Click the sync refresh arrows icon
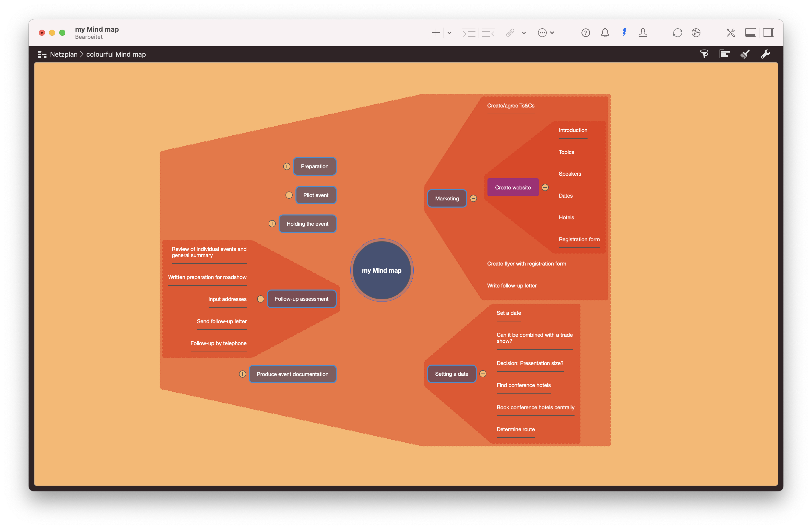The image size is (812, 529). (x=678, y=33)
